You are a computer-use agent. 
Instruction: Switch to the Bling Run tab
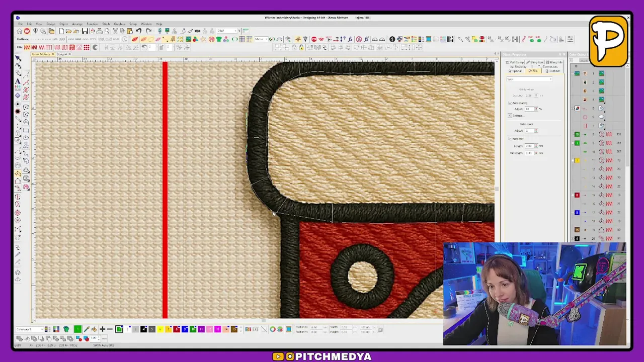pyautogui.click(x=535, y=62)
